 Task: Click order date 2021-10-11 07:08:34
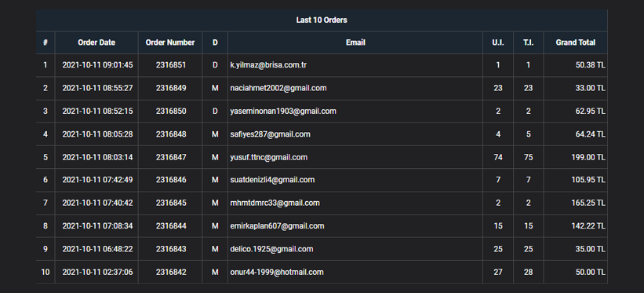coord(97,226)
